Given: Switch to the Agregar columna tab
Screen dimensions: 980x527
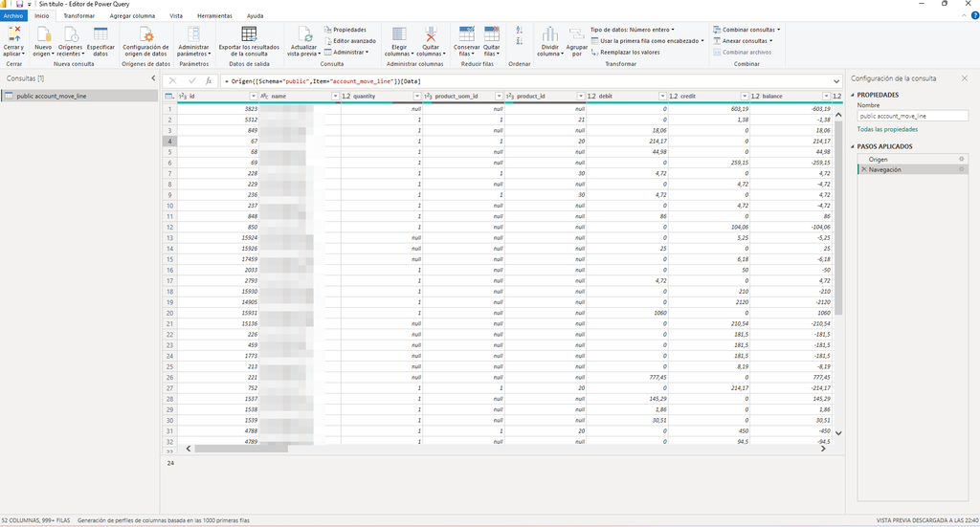Looking at the screenshot, I should 132,15.
